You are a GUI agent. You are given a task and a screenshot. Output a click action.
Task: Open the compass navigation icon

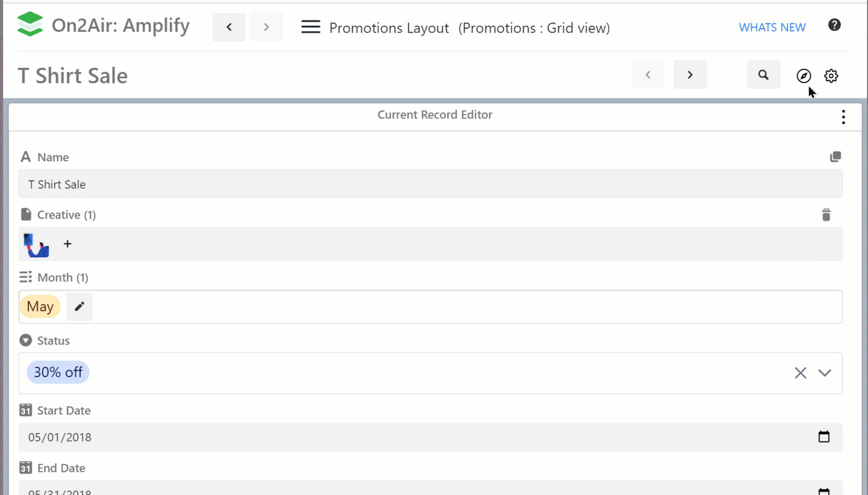(x=804, y=76)
